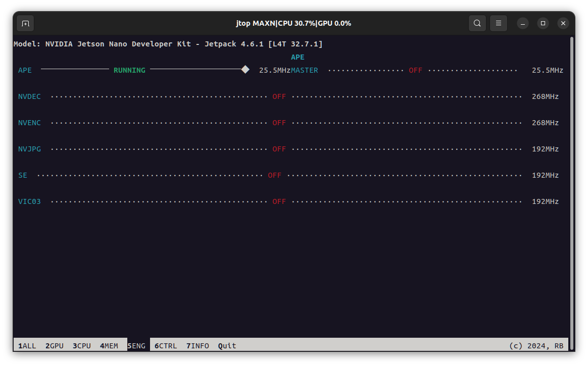
Task: Click the APE row label on the left
Action: coord(25,71)
